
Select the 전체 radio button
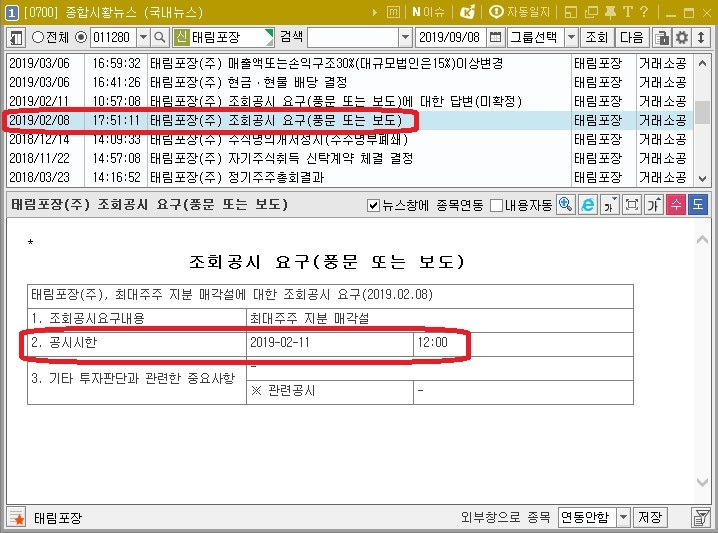point(38,37)
